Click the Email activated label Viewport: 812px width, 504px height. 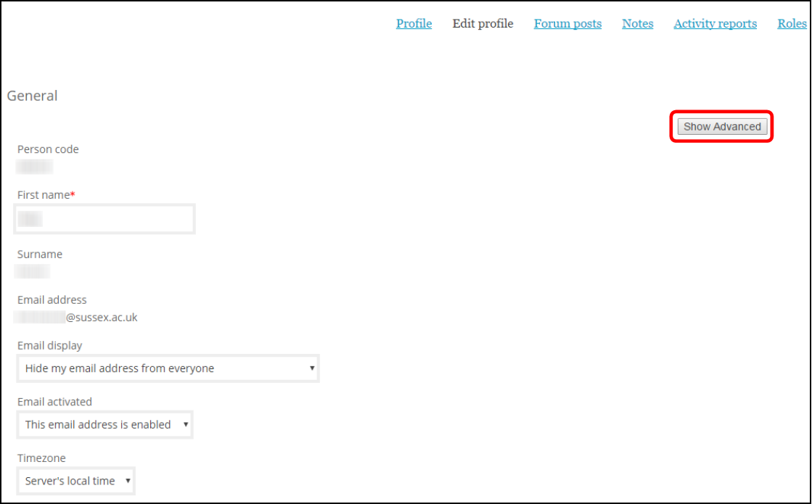[x=54, y=402]
